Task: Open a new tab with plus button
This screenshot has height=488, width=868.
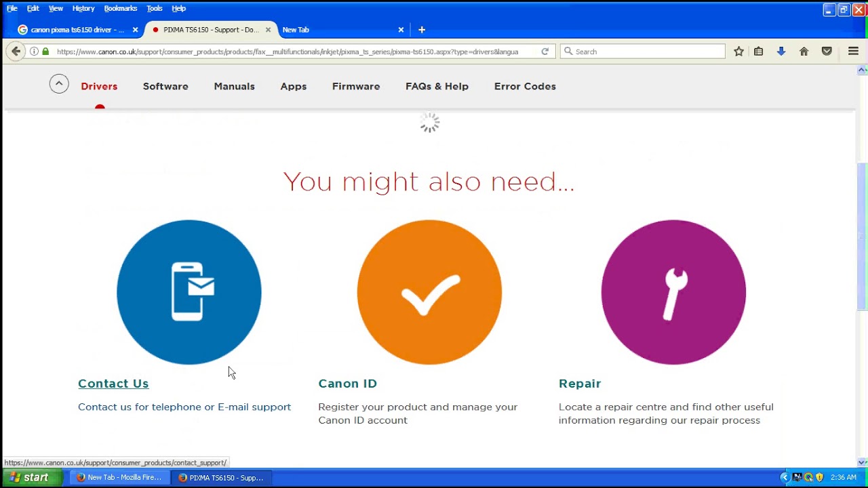Action: (422, 30)
